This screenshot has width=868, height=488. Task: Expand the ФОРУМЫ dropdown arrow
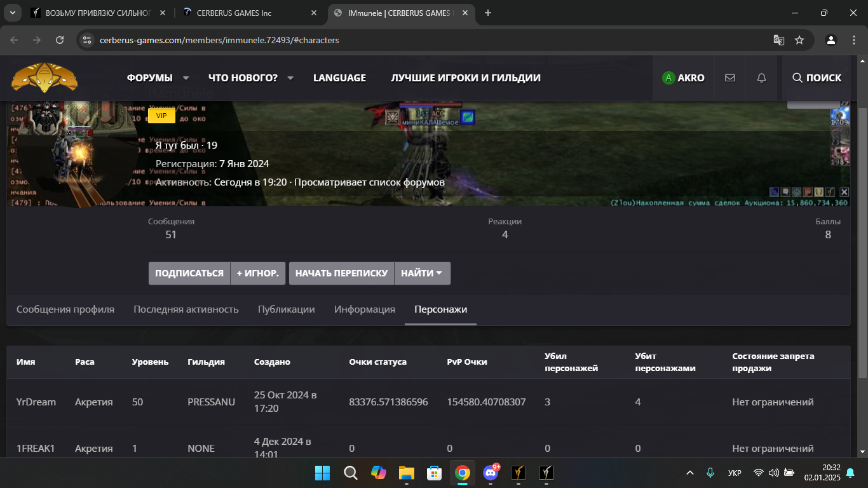point(186,78)
